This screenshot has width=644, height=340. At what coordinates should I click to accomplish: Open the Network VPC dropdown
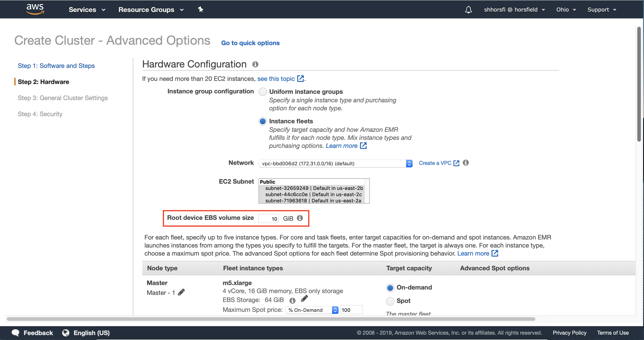pos(335,163)
